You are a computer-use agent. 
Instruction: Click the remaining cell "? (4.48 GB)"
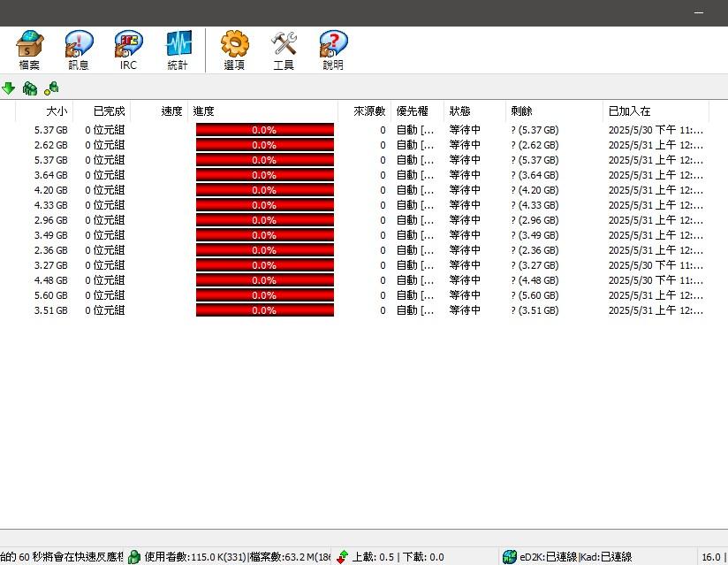point(535,280)
